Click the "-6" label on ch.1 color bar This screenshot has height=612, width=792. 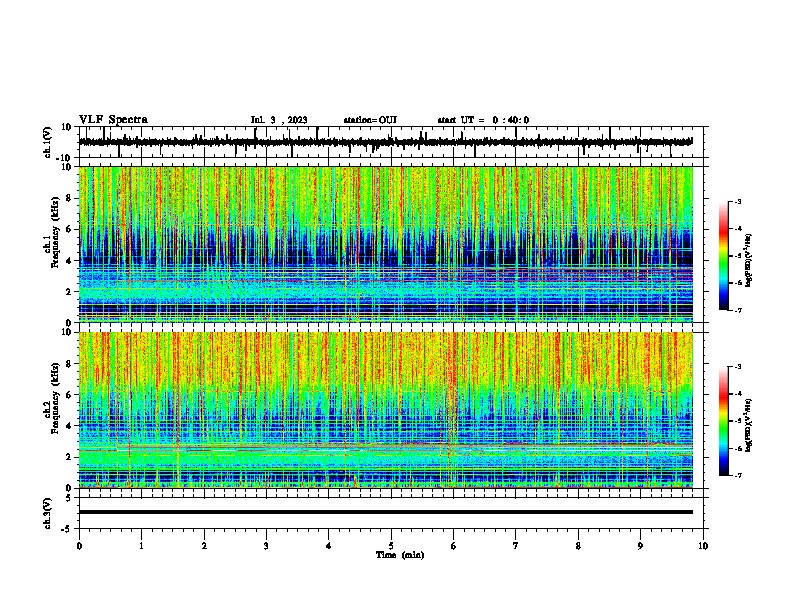coord(737,283)
